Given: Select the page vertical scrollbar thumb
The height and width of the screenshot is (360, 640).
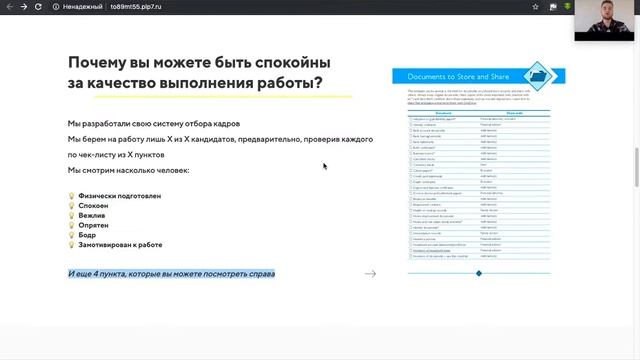Looking at the screenshot, I should 636,167.
